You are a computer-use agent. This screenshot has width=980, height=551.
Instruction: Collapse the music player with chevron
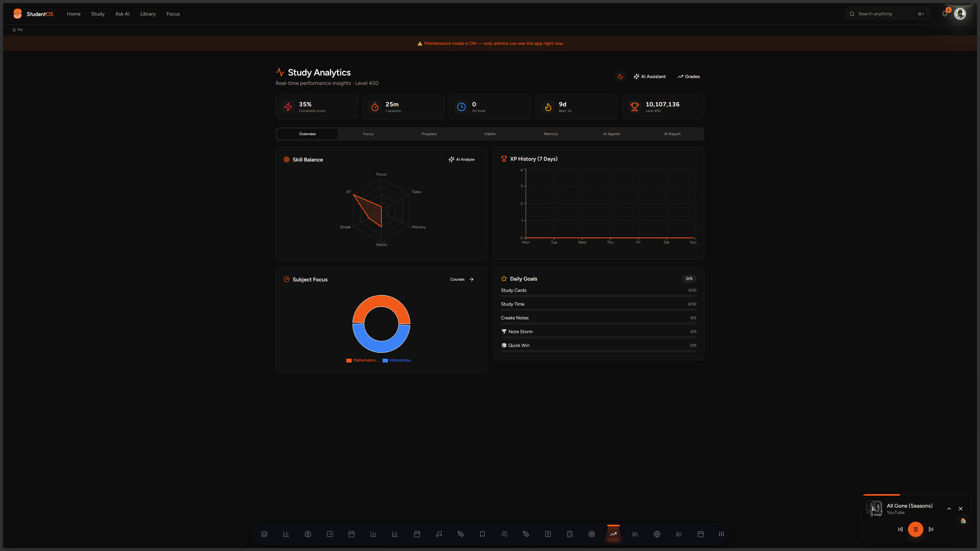[949, 508]
